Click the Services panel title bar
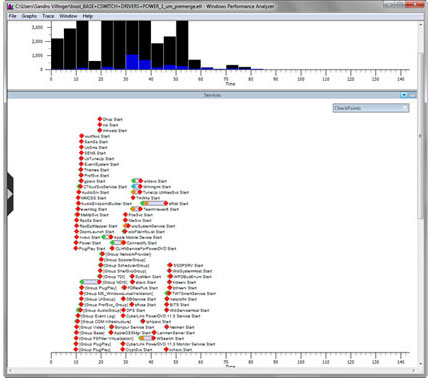 212,95
